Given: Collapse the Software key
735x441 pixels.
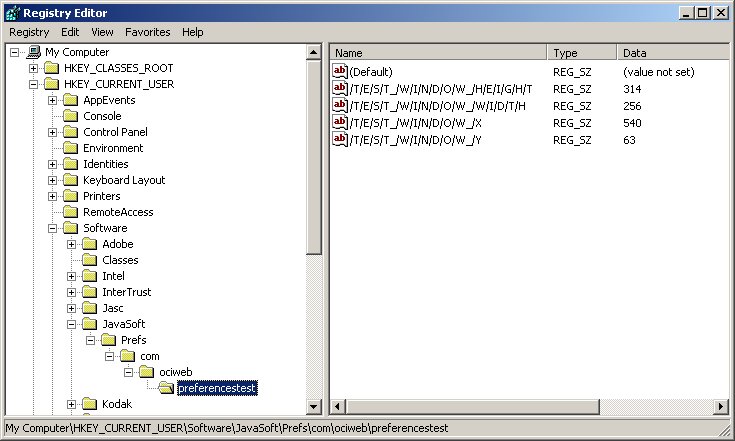Looking at the screenshot, I should (x=52, y=228).
